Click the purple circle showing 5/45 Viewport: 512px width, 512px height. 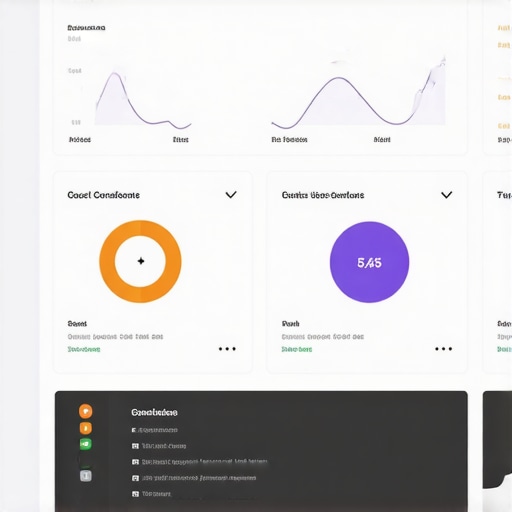369,262
